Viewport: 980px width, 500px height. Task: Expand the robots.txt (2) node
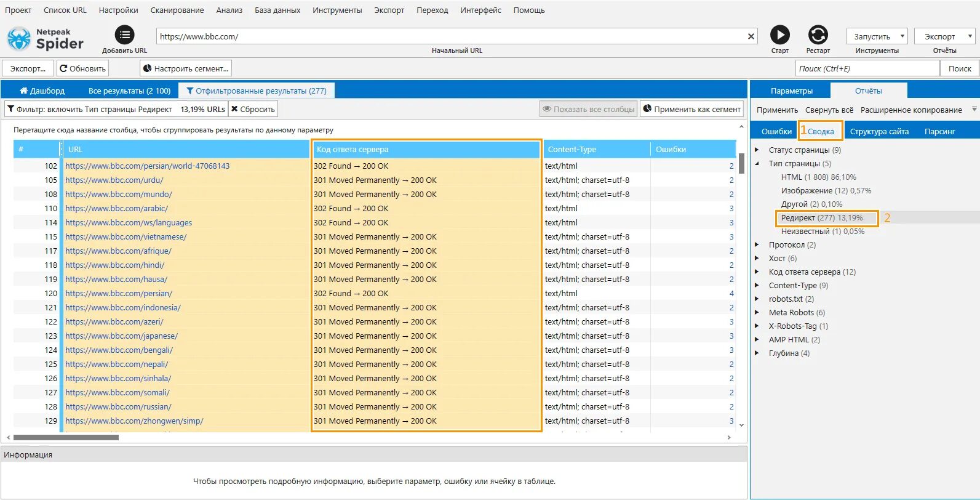757,299
